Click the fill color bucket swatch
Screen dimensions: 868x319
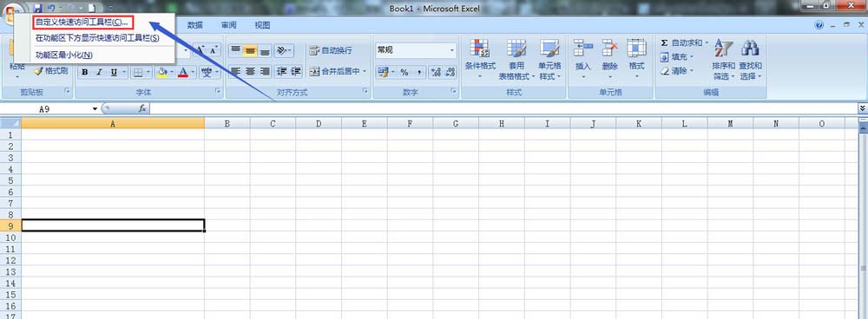(x=162, y=72)
